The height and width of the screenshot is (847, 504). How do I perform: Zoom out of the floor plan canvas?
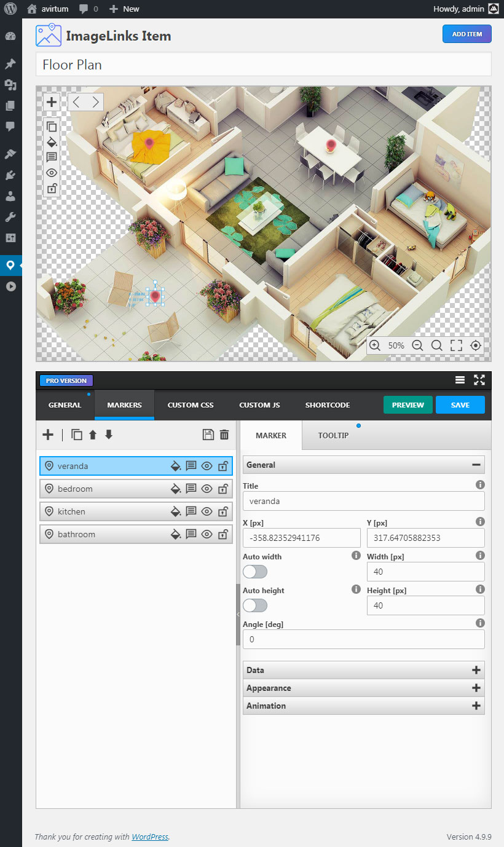[417, 345]
